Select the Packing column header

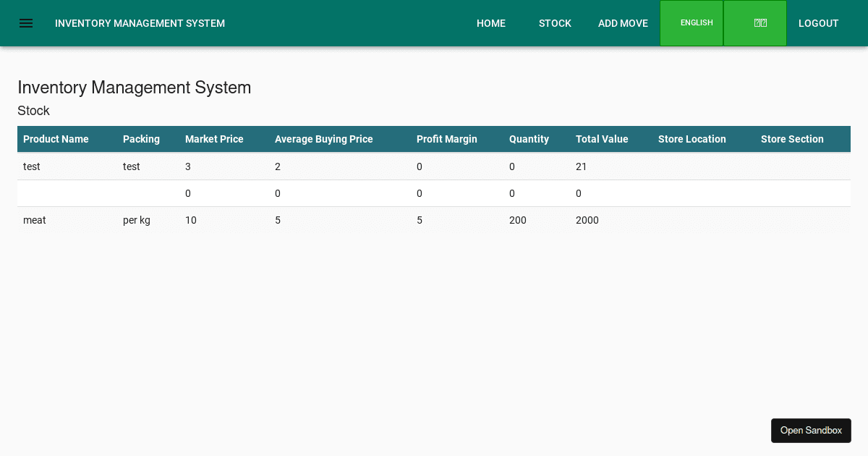pyautogui.click(x=141, y=139)
